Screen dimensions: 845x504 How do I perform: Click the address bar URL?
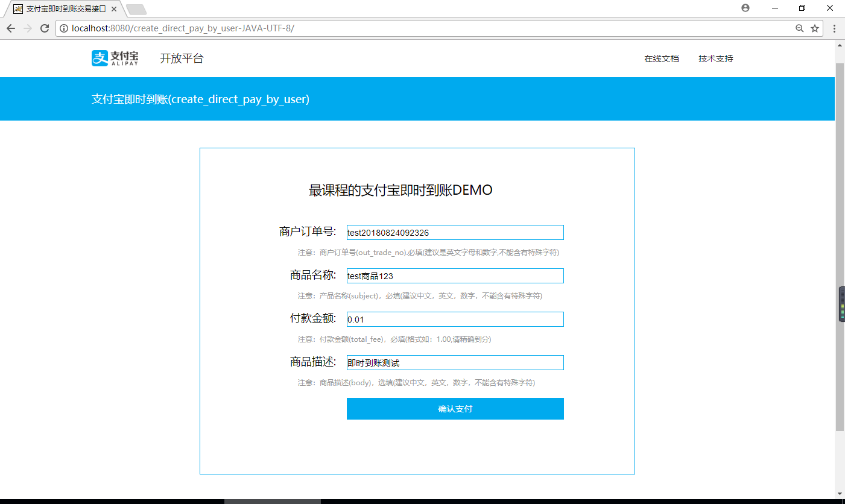[x=183, y=28]
